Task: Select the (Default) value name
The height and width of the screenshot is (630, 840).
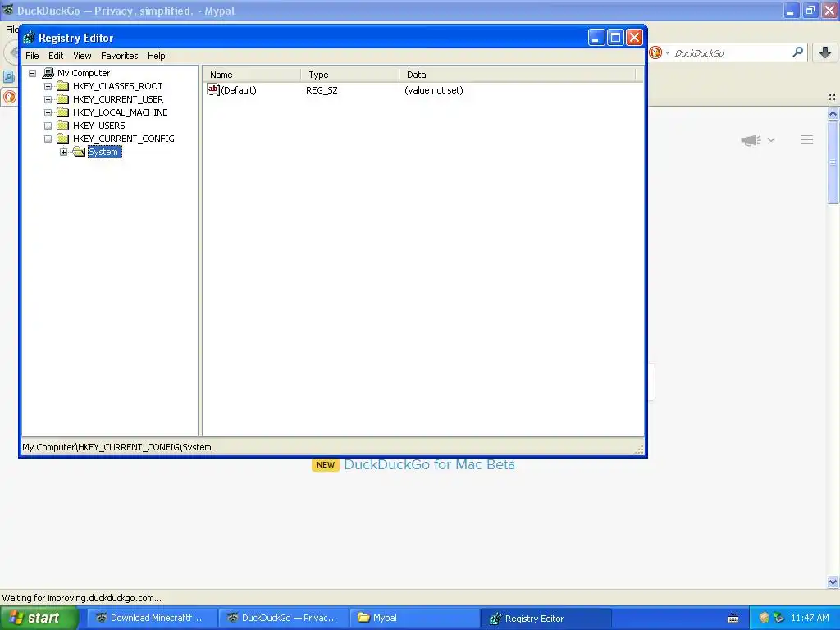Action: [x=239, y=90]
